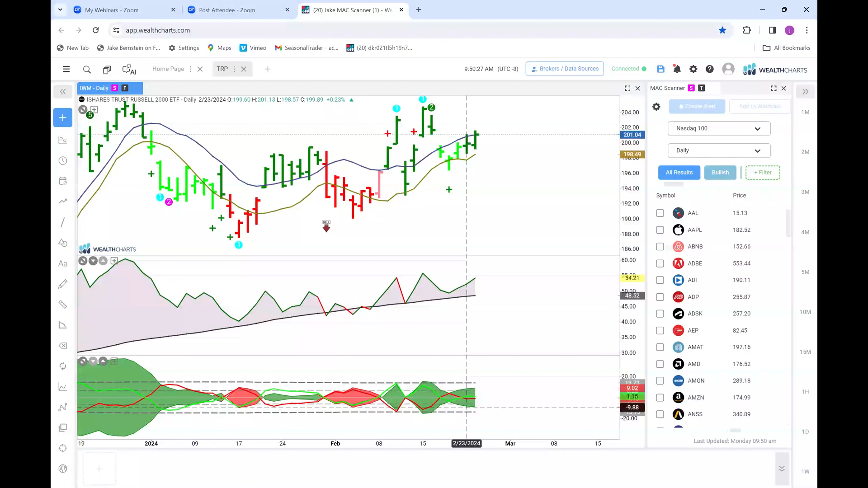868x488 pixels.
Task: Open the hamburger main menu
Action: 66,69
